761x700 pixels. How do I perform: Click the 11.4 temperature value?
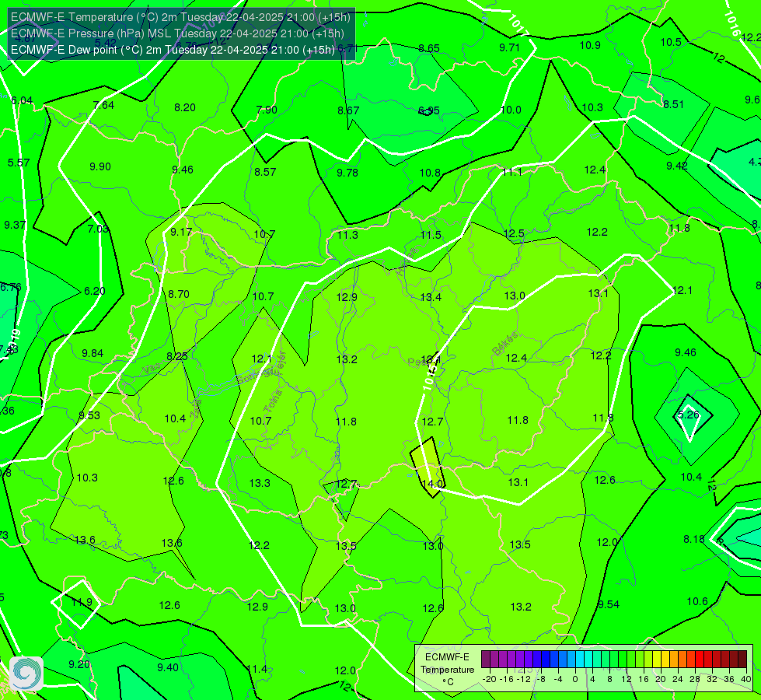(x=257, y=670)
